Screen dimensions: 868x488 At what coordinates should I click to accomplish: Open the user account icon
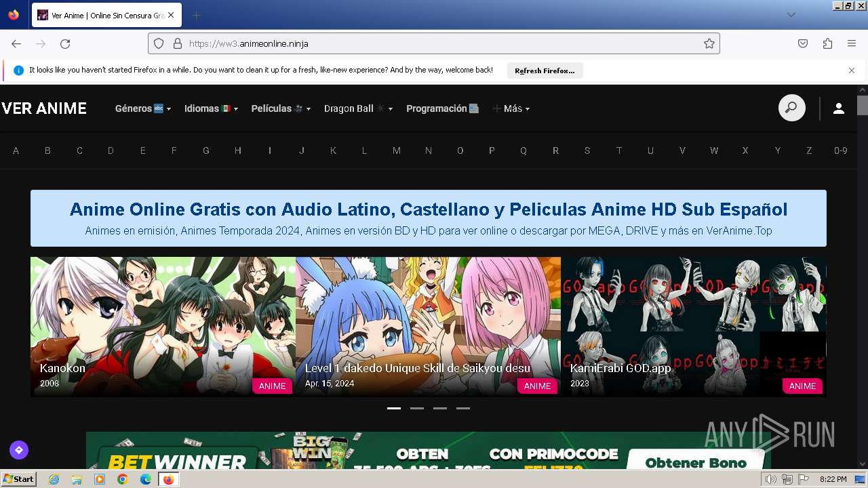[x=839, y=108]
